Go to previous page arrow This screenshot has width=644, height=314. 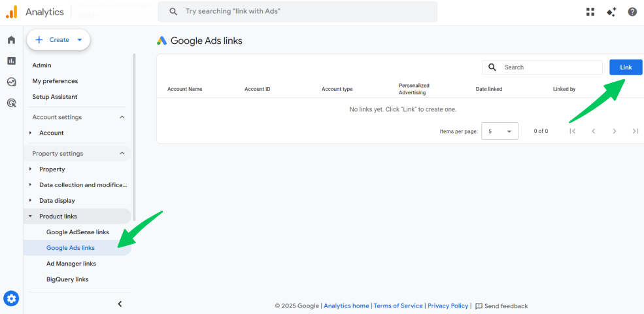594,131
